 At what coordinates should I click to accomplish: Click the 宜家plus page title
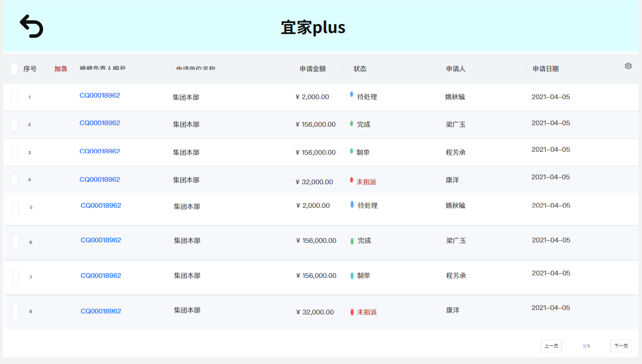pyautogui.click(x=313, y=27)
